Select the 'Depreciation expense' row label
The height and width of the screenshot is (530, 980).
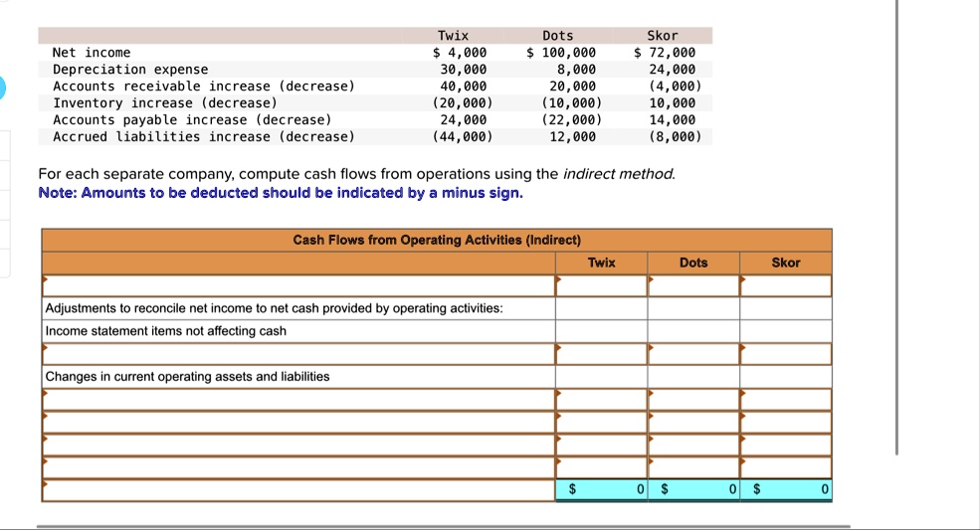130,70
